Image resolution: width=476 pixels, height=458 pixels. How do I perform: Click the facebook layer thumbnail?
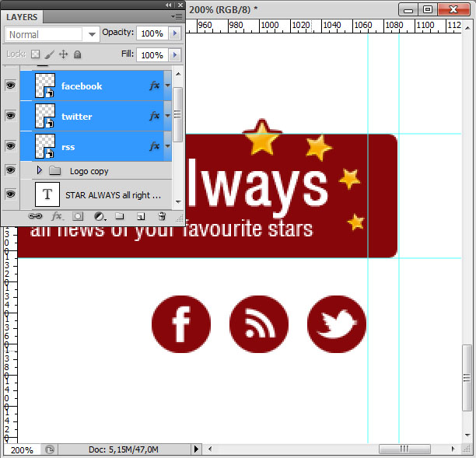(45, 86)
